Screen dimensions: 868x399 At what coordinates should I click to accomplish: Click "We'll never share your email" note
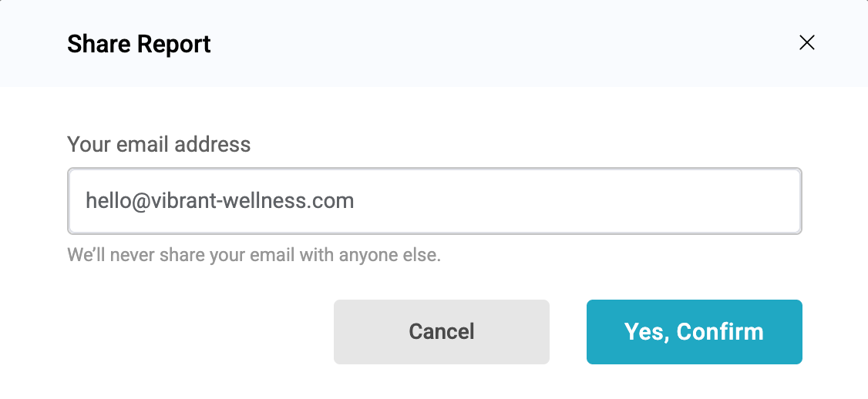coord(254,255)
